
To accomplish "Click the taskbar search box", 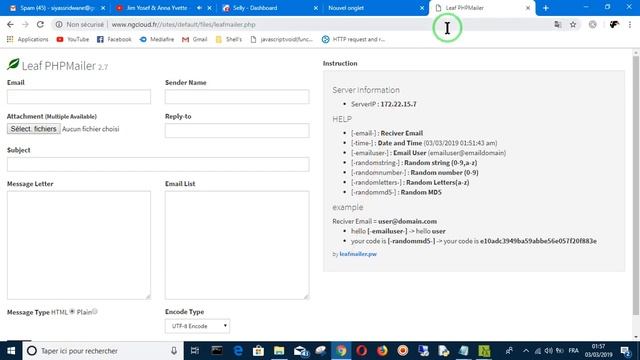I will click(x=102, y=351).
